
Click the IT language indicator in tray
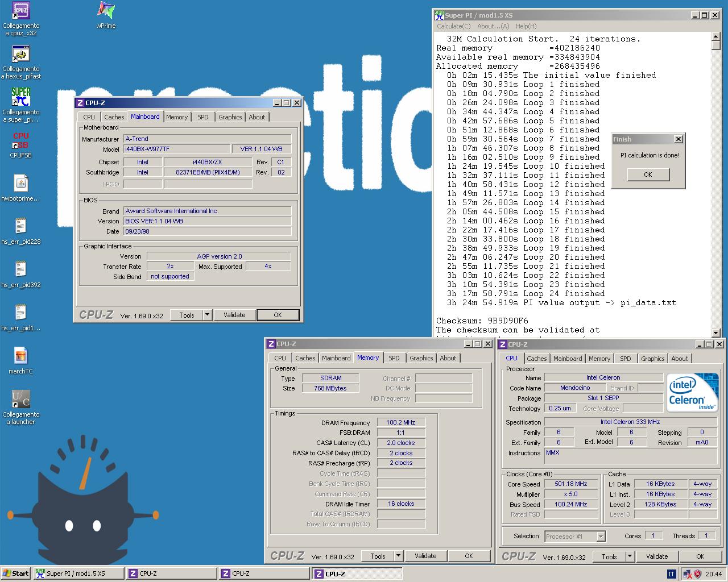pos(672,574)
